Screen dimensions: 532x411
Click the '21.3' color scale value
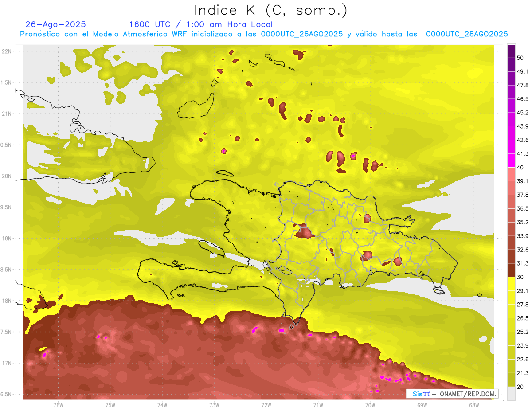point(522,373)
